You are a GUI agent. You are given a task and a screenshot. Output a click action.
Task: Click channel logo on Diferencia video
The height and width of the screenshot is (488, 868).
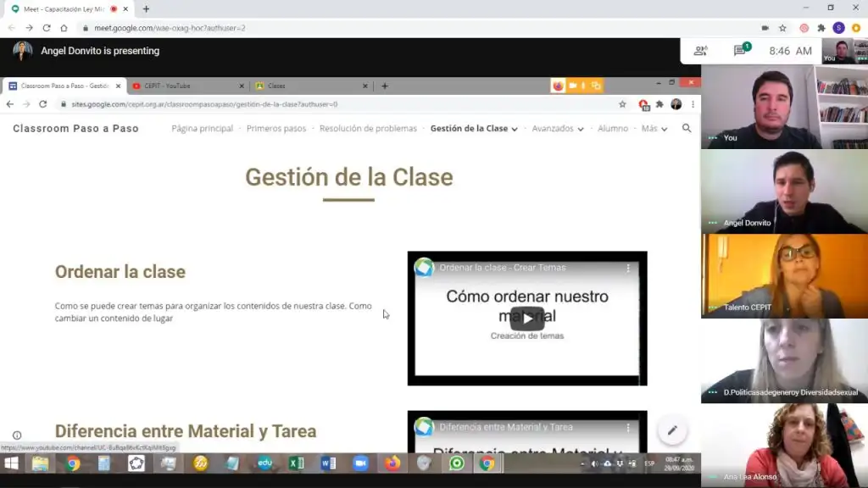425,427
